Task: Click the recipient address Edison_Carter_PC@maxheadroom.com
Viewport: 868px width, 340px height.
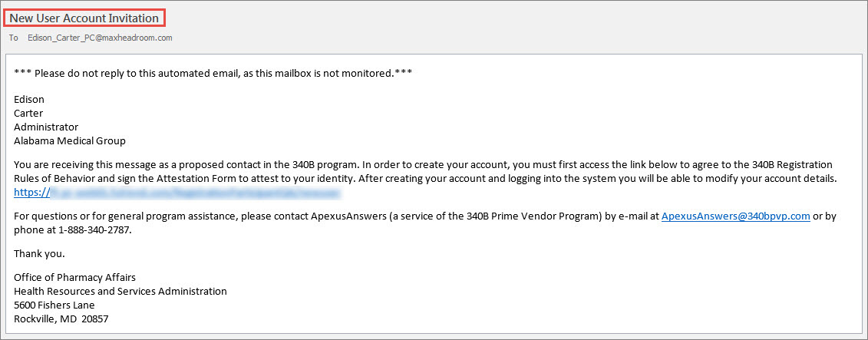Action: point(100,37)
